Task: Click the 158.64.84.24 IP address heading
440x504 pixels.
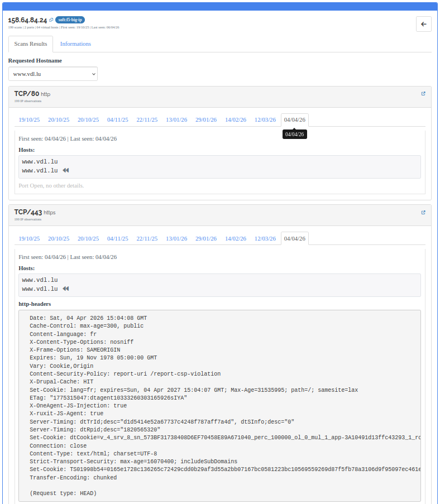Action: 27,20
